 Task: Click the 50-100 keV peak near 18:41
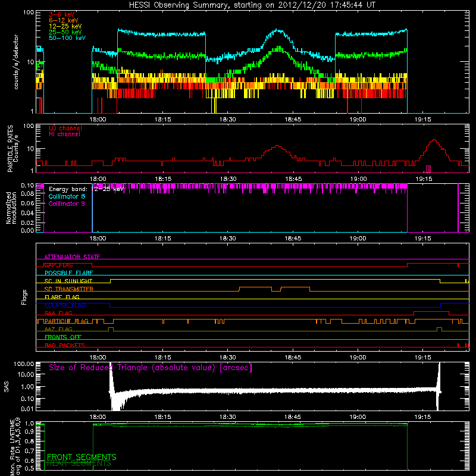277,30
